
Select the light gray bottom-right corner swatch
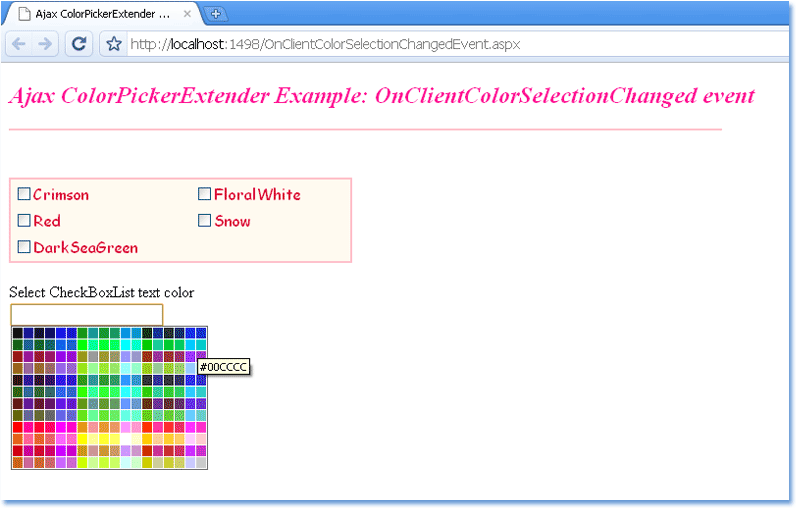201,462
